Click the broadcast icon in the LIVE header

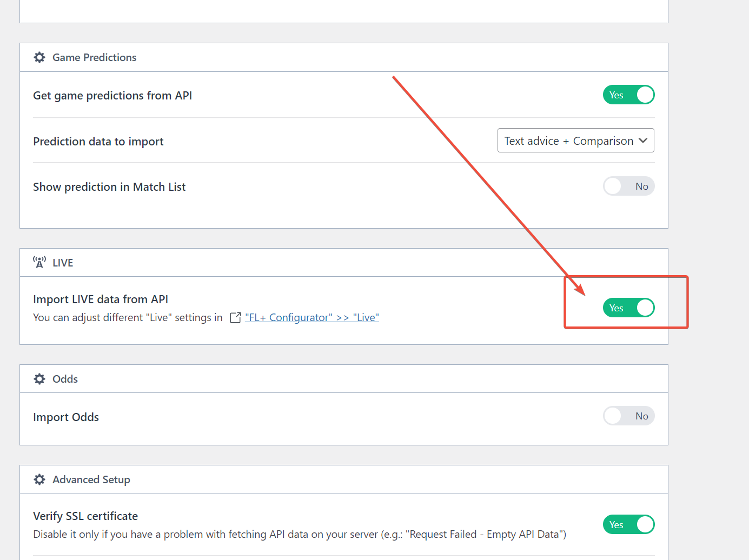(39, 262)
